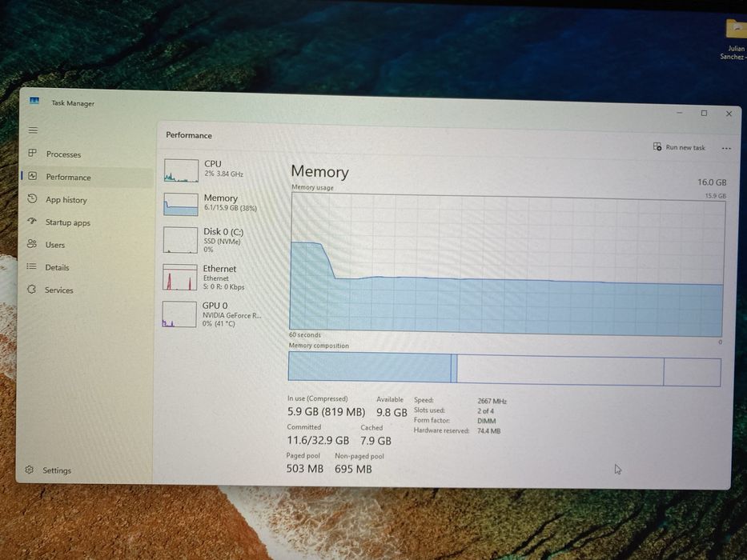Click the Memory composition label

[319, 346]
